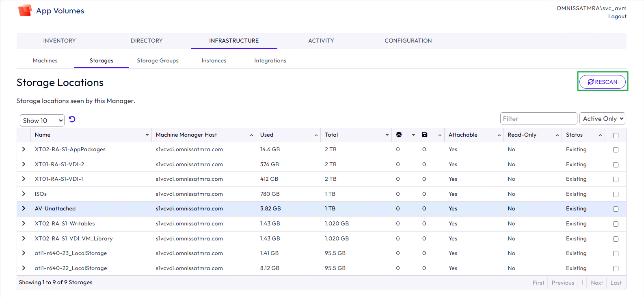Image resolution: width=644 pixels, height=298 pixels.
Task: Select the AV-Unattached row checkbox
Action: tap(616, 209)
